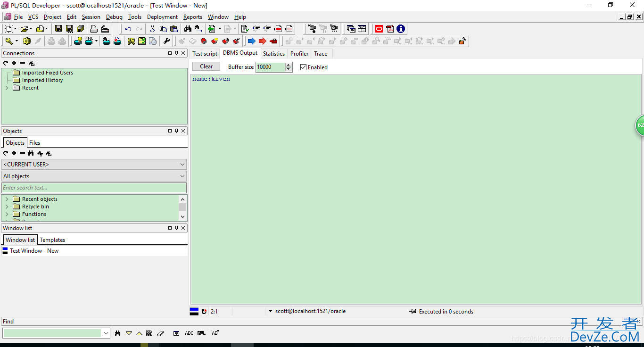Select the Imported Fixed Users folder
This screenshot has height=347, width=644.
coord(48,73)
